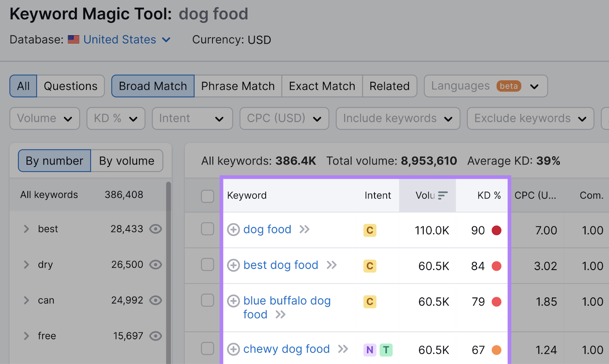Click the plus icon next to "blue buffalo dog food"

234,301
